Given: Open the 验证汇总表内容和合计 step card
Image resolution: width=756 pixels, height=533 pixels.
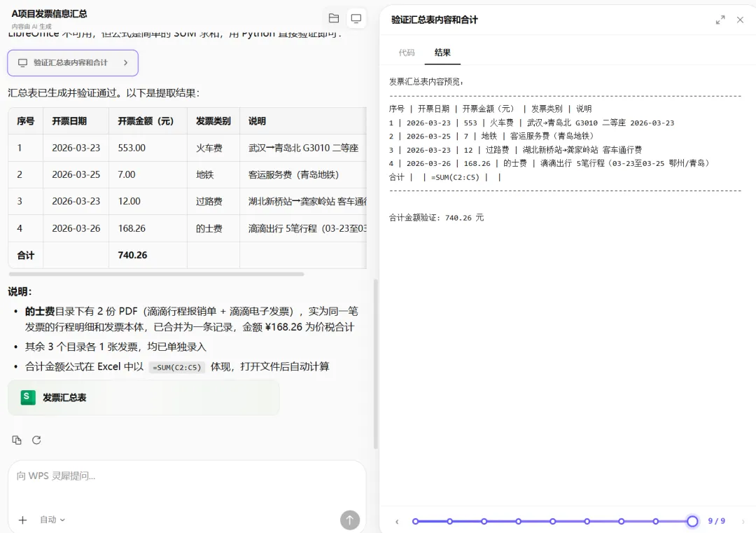Looking at the screenshot, I should point(73,63).
